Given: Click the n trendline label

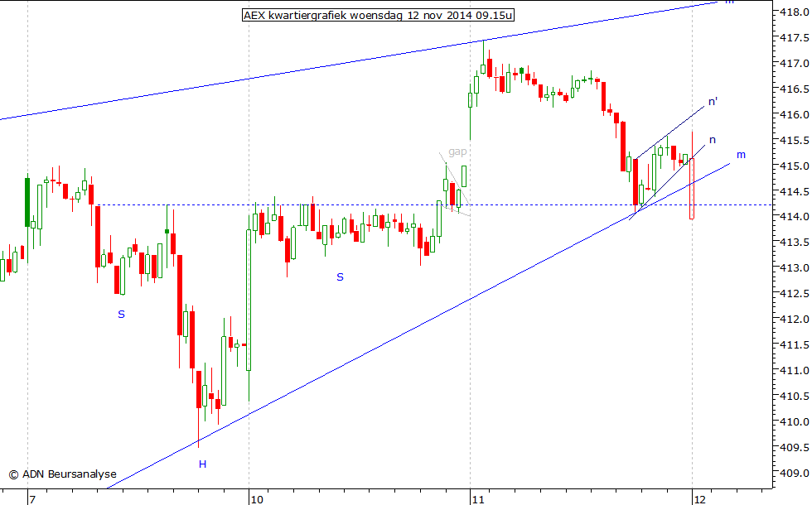Looking at the screenshot, I should [711, 141].
